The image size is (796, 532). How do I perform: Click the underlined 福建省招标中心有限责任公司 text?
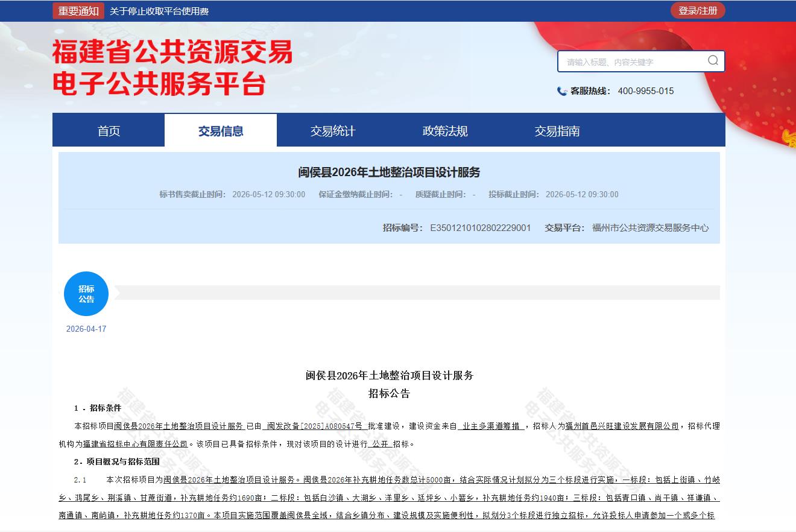coord(136,444)
